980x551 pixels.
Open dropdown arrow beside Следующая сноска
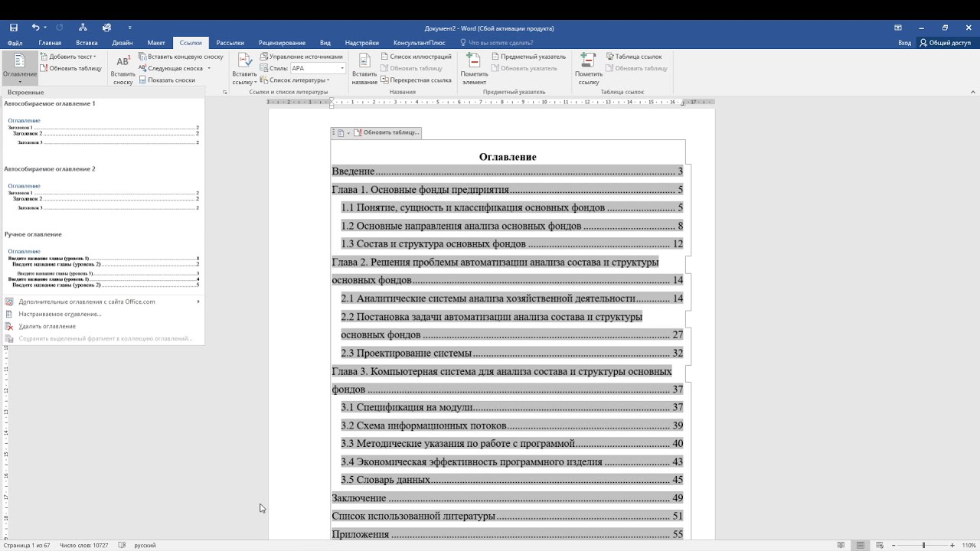(208, 68)
